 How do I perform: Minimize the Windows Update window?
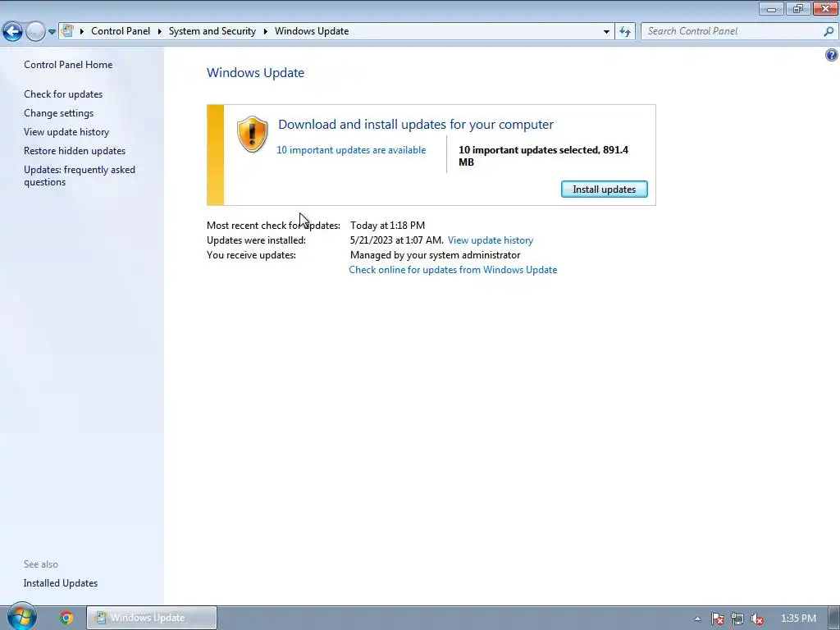pos(771,8)
